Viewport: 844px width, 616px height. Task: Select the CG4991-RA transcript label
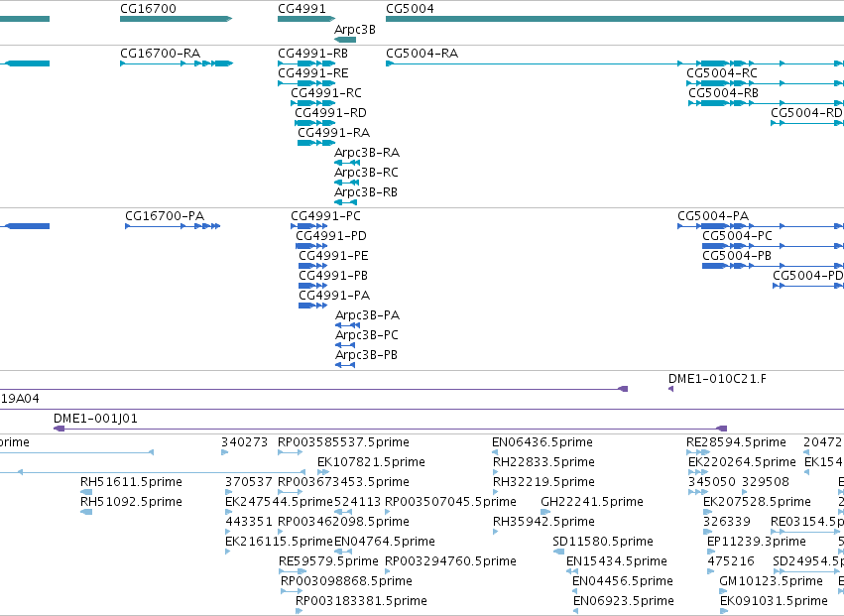point(333,133)
